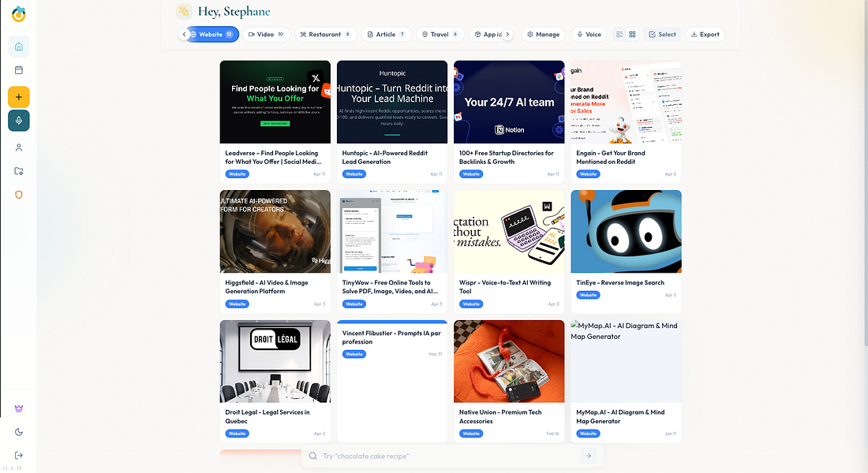Open the Native Union thumbnail
The width and height of the screenshot is (868, 473).
(x=509, y=361)
